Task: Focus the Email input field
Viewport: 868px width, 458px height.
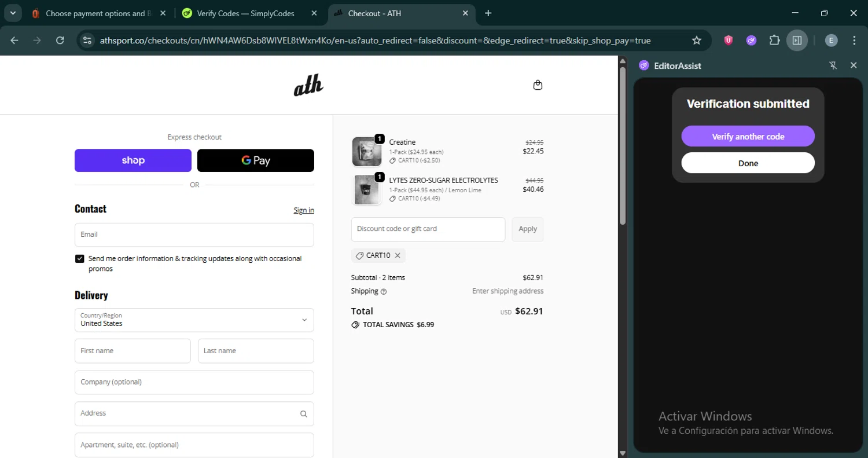Action: tap(194, 235)
